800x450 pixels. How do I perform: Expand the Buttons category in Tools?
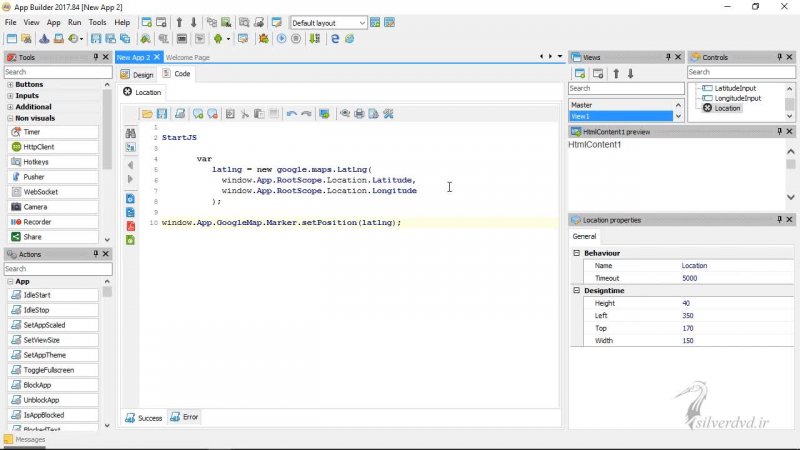[10, 85]
